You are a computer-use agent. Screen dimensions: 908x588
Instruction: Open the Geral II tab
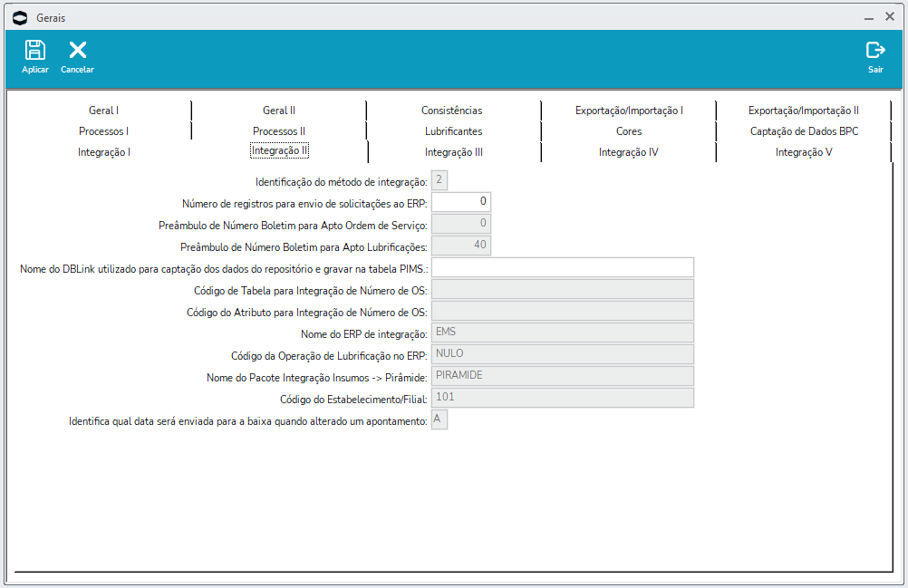click(279, 111)
